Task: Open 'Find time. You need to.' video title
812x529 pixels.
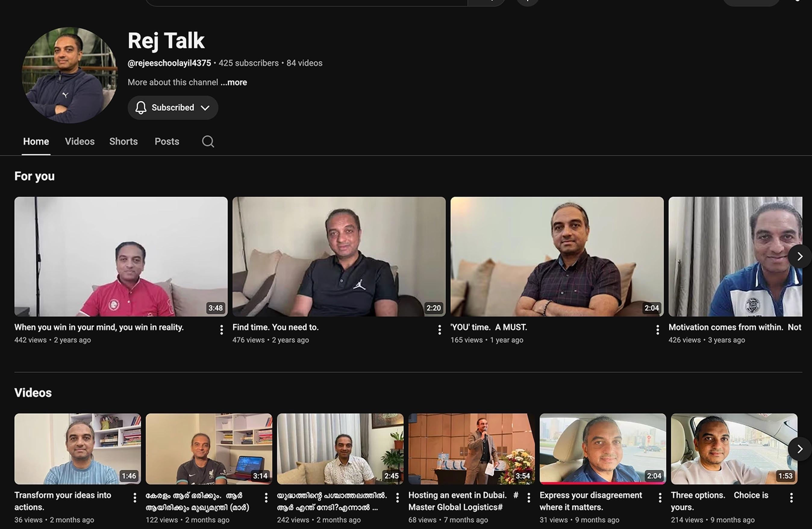Action: pos(275,327)
